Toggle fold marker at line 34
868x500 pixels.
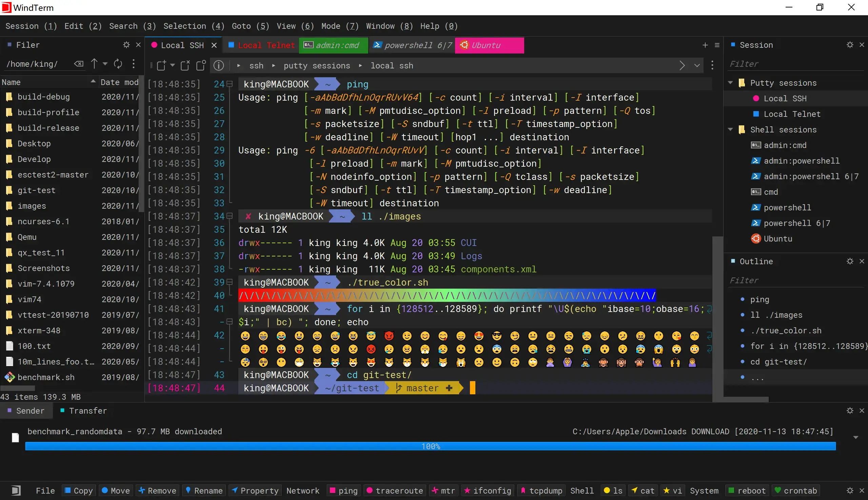tap(230, 216)
